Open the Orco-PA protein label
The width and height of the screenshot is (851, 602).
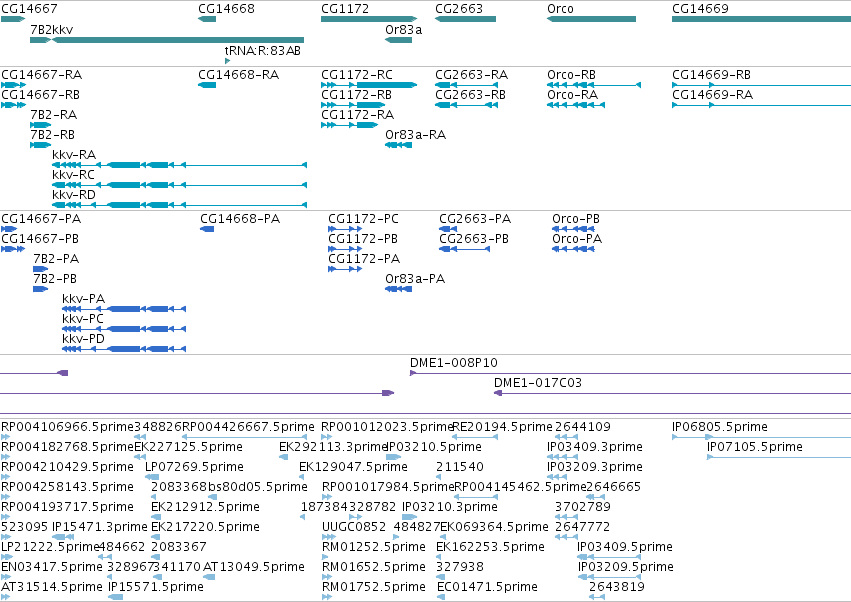pos(577,239)
